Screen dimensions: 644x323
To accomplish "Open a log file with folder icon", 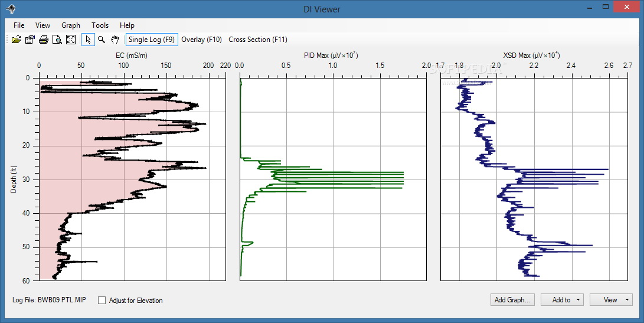I will pyautogui.click(x=17, y=40).
